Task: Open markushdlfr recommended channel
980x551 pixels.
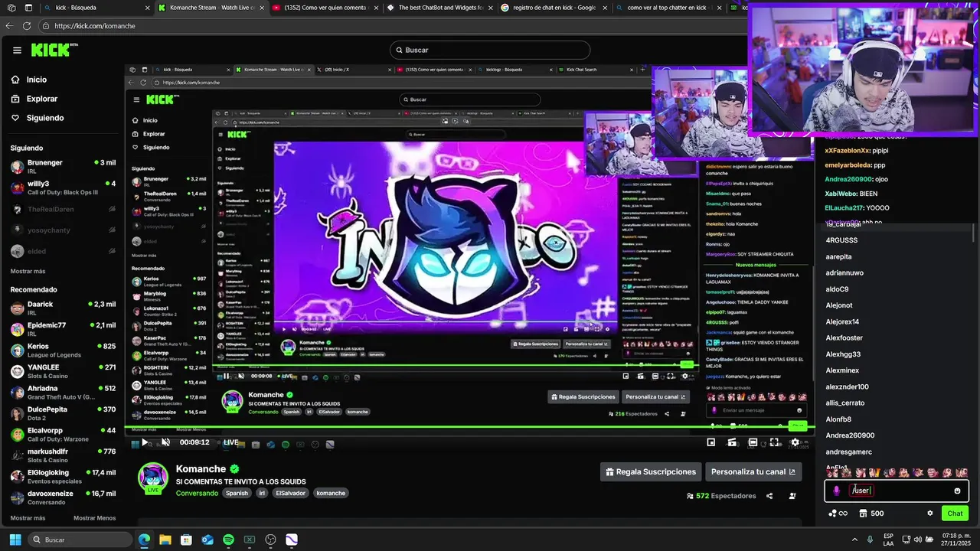Action: (63, 455)
